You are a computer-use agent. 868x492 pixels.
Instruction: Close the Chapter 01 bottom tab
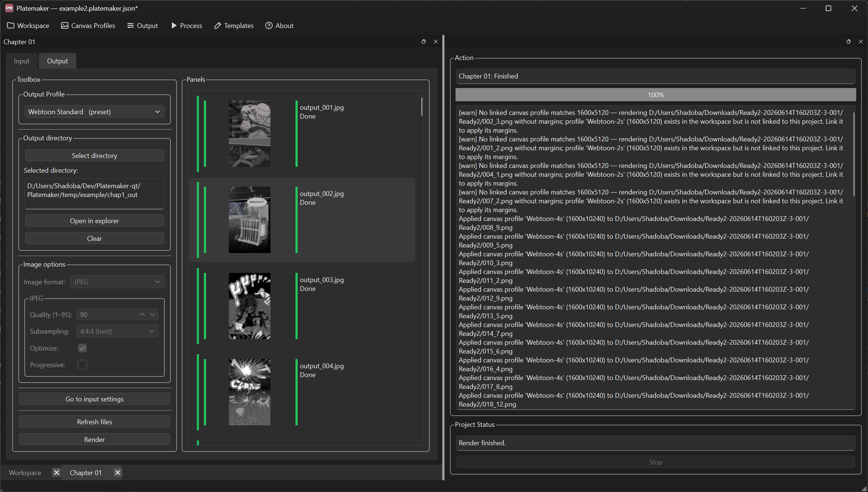coord(117,472)
